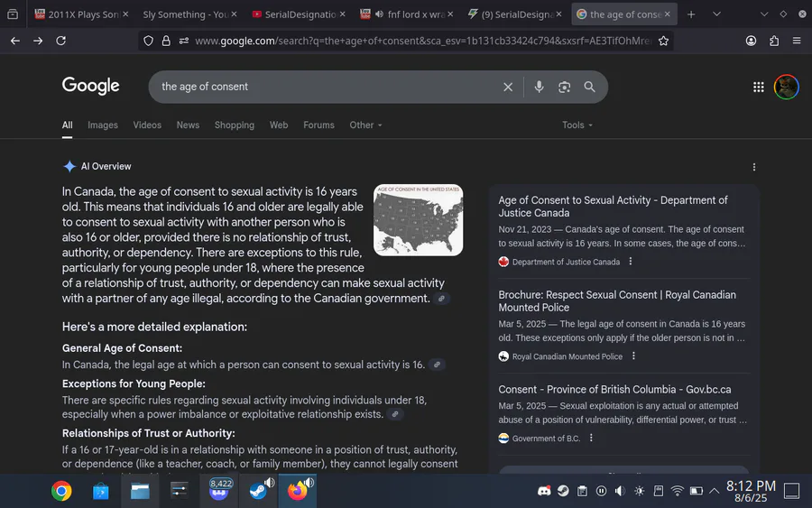Open the tracking protection shield icon
This screenshot has width=812, height=508.
pos(149,41)
